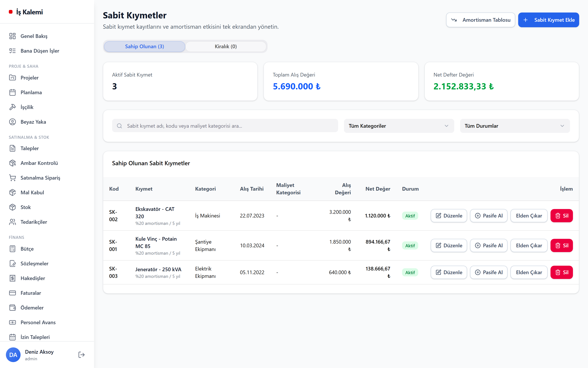The height and width of the screenshot is (368, 588).
Task: Select the İşçilik hammer icon
Action: [x=12, y=107]
